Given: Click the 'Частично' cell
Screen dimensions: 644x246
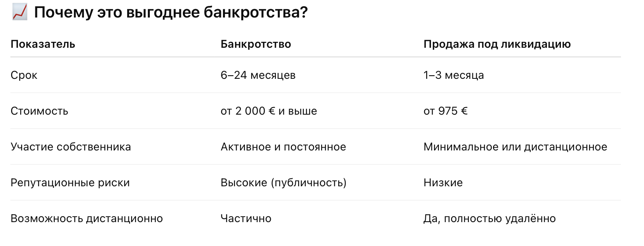Looking at the screenshot, I should pyautogui.click(x=246, y=219).
